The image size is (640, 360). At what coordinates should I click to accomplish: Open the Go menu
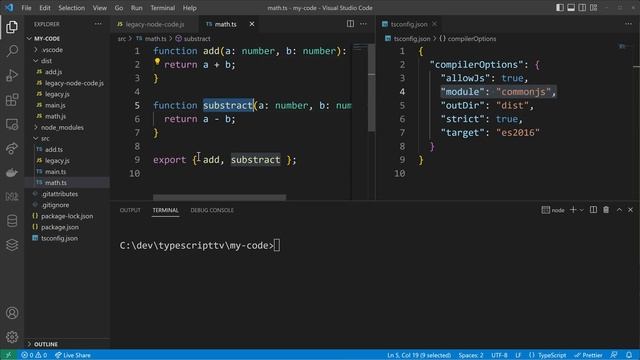coord(119,8)
